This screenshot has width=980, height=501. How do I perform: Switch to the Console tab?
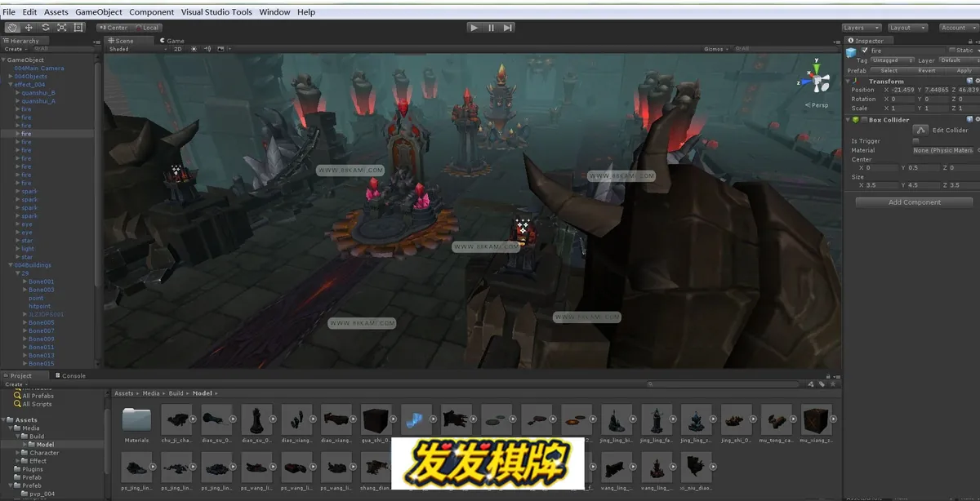(69, 376)
